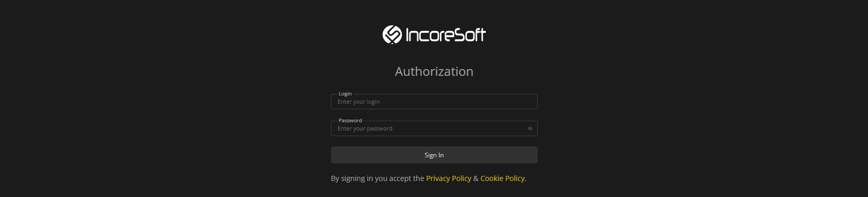Click the Sign In button
The height and width of the screenshot is (197, 868).
pos(434,155)
